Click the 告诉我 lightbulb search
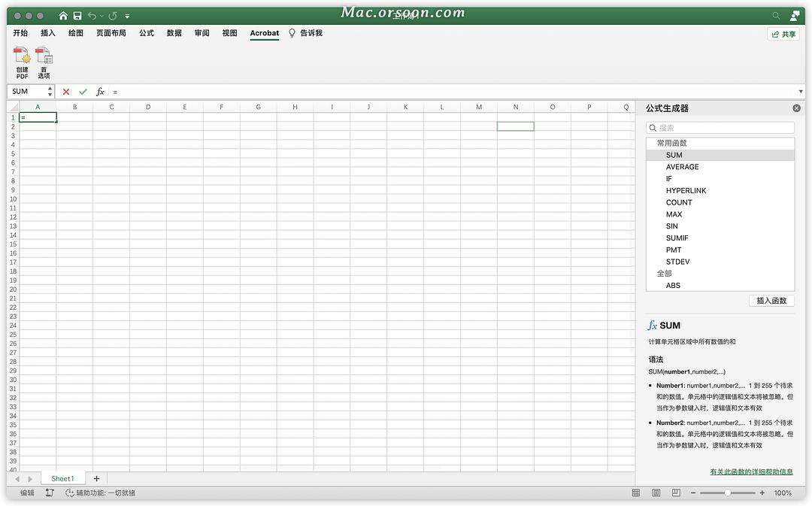The image size is (812, 506). (x=305, y=33)
